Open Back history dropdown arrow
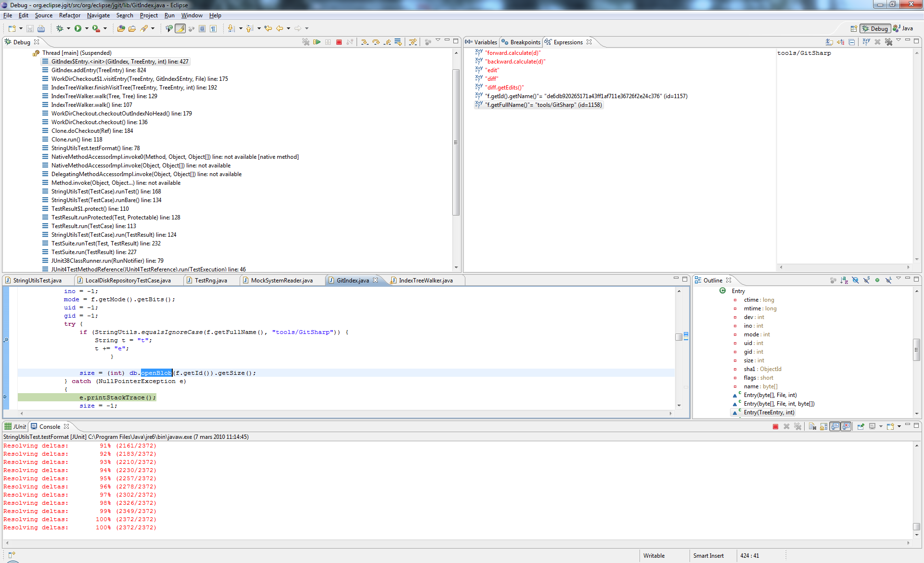 pos(288,29)
